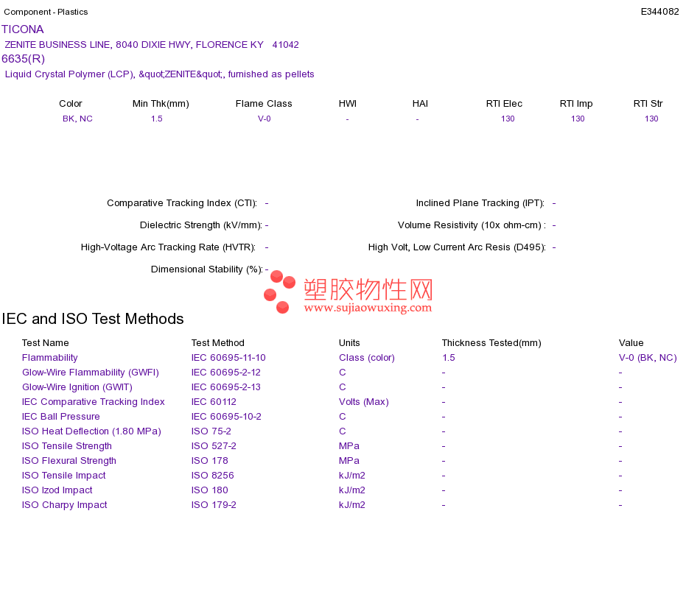Click the TICONA company name
Viewport: 700px width, 589px height.
23,29
